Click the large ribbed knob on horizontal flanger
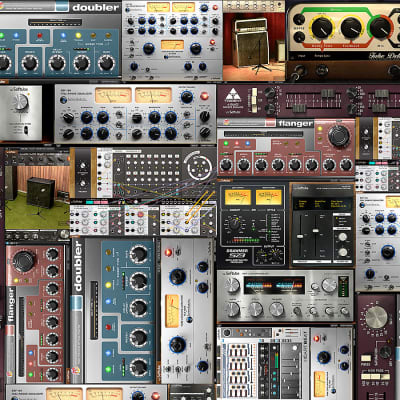The height and width of the screenshot is (400, 400). click(339, 136)
